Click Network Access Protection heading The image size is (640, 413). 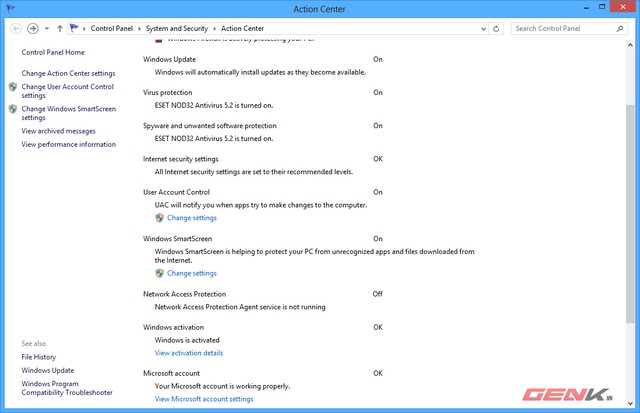pyautogui.click(x=184, y=294)
